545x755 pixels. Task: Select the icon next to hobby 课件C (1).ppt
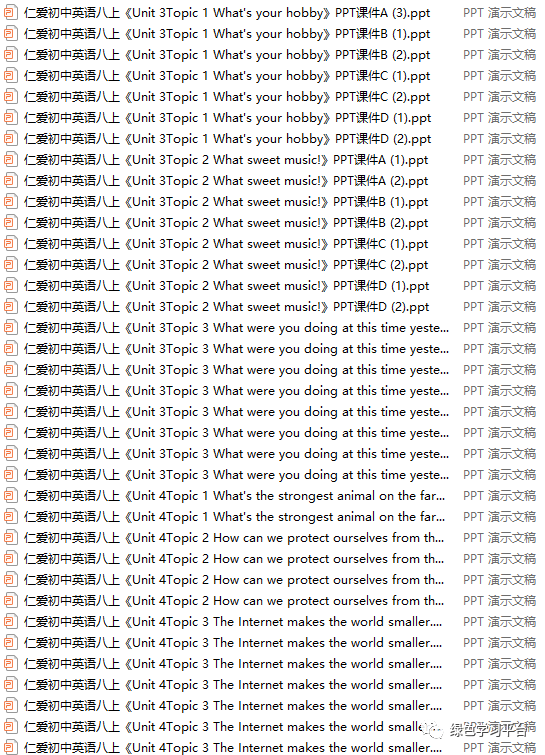(10, 76)
